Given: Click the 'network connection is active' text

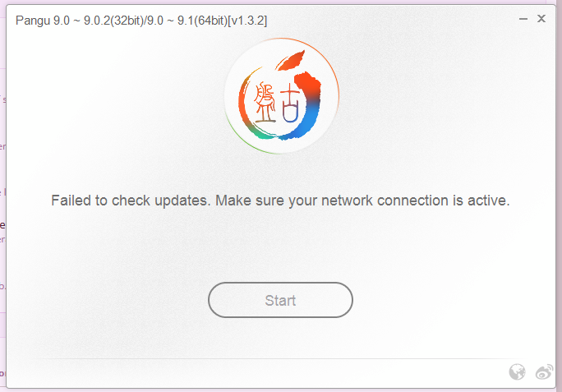Looking at the screenshot, I should pyautogui.click(x=416, y=201).
